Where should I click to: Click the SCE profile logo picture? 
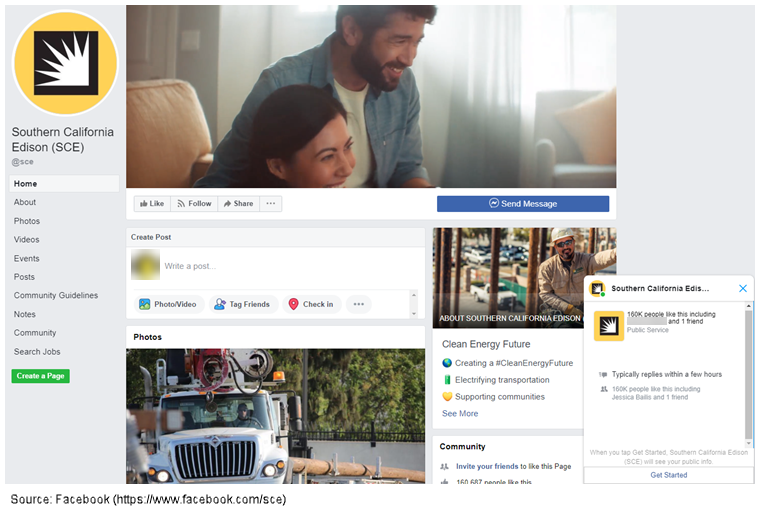[65, 63]
